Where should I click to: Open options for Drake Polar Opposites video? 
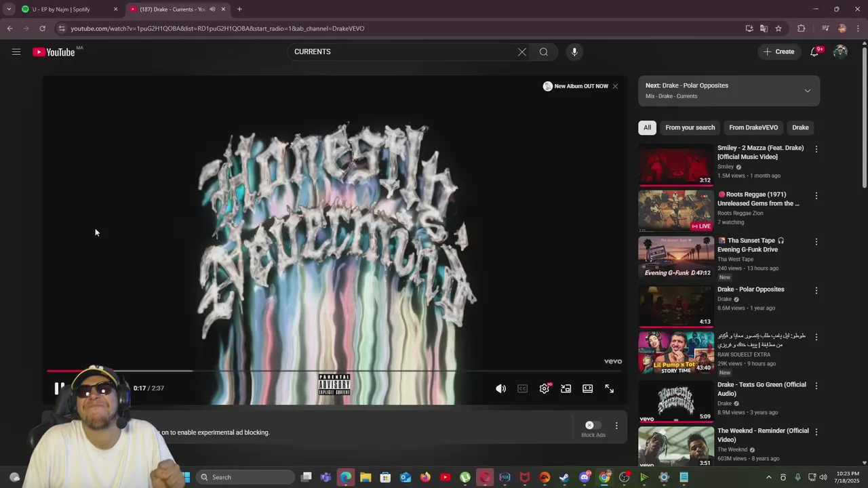(816, 291)
